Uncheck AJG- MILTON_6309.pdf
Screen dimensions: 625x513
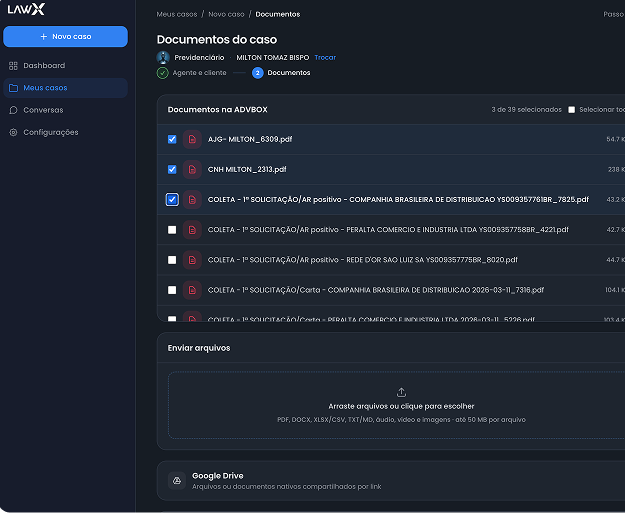click(172, 139)
